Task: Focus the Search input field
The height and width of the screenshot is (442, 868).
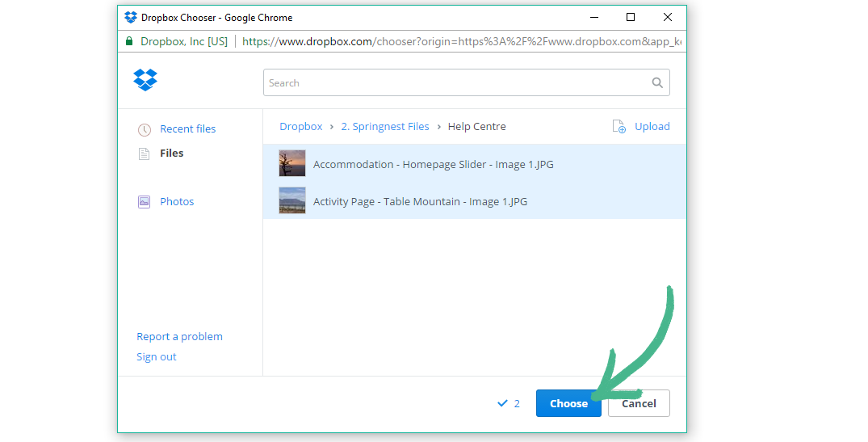Action: click(x=456, y=82)
